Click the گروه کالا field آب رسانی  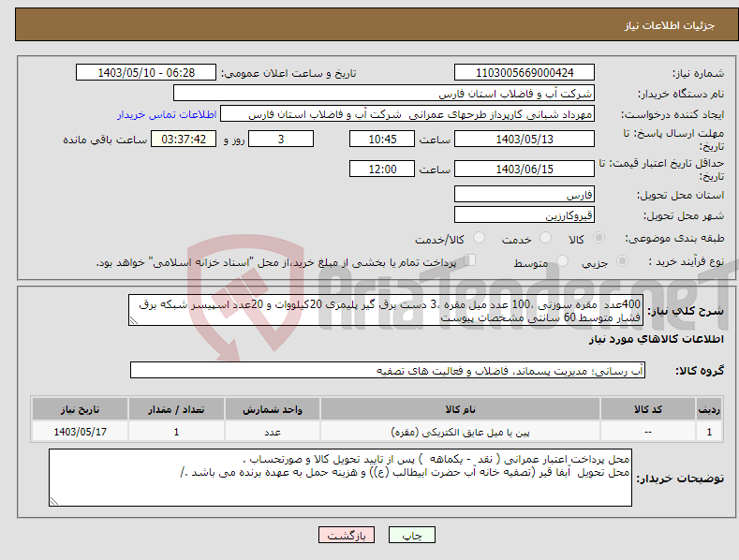pyautogui.click(x=388, y=371)
